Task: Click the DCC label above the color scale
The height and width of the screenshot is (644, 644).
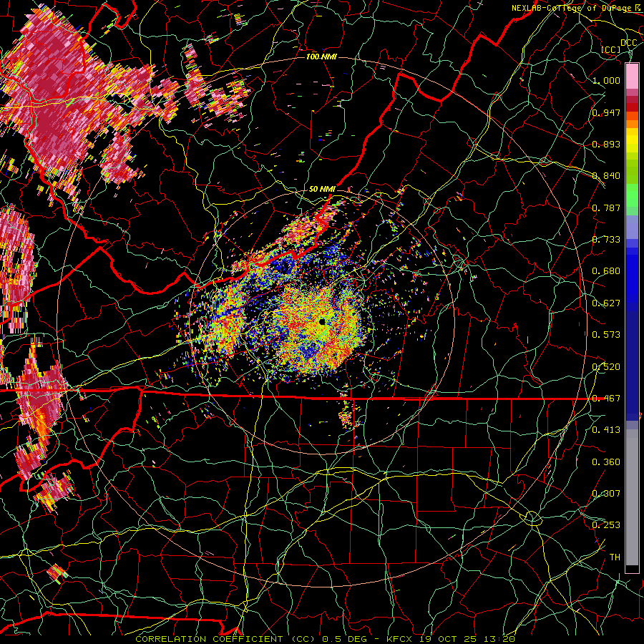Action: (x=628, y=42)
